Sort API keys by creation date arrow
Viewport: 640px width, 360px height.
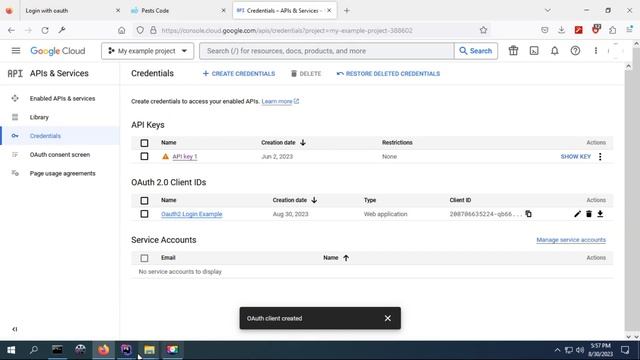303,142
